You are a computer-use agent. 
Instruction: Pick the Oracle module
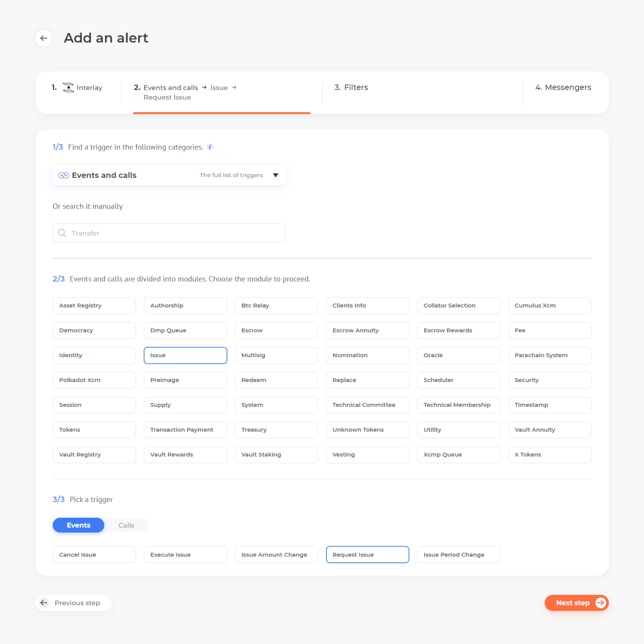[x=458, y=355]
